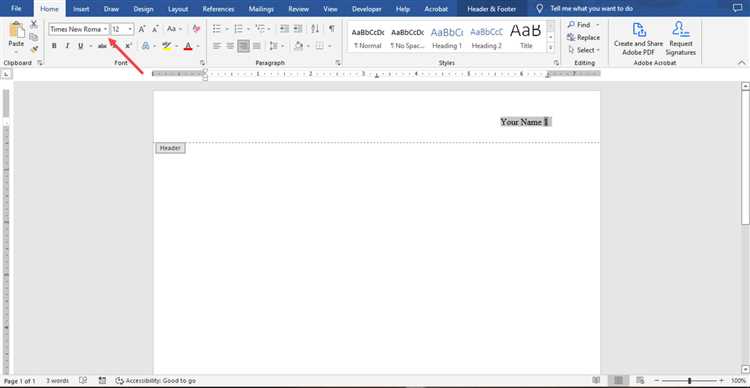Screen dimensions: 750x388
Task: Toggle align right button
Action: point(243,46)
